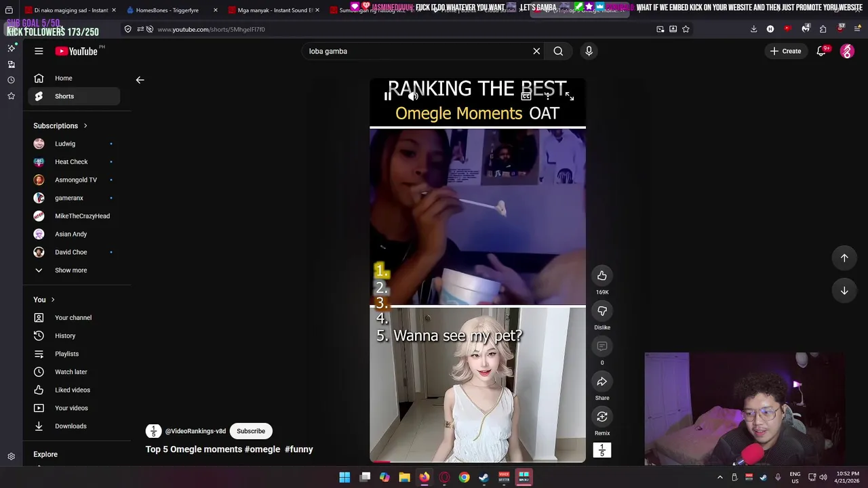Open the three-dot more options on the Short
The height and width of the screenshot is (488, 868).
[x=547, y=96]
